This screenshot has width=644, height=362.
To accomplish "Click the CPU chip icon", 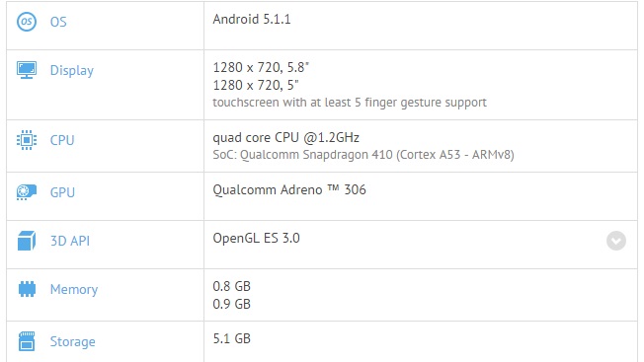I will (x=27, y=140).
